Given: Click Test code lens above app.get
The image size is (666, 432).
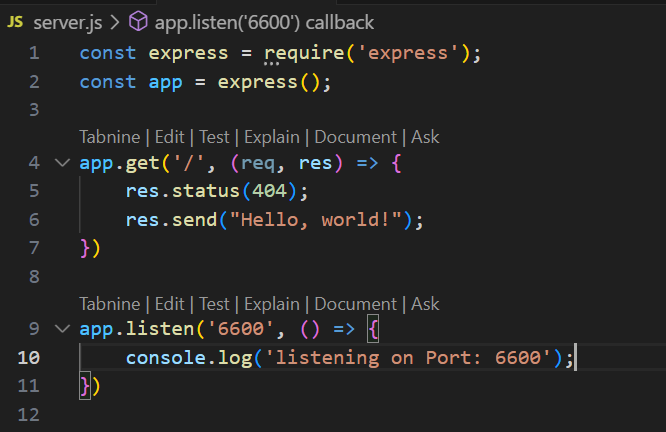Looking at the screenshot, I should pos(214,137).
